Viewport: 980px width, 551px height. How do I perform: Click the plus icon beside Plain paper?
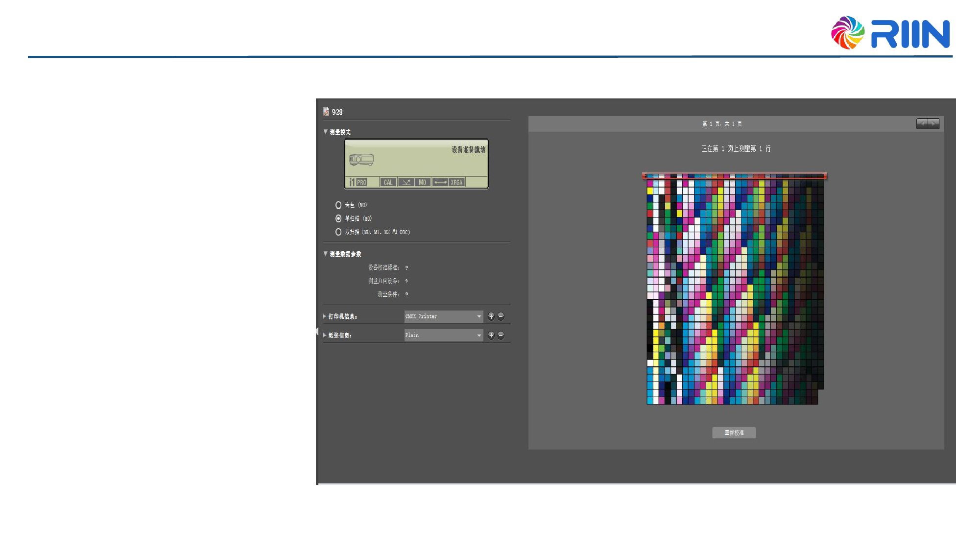coord(491,335)
